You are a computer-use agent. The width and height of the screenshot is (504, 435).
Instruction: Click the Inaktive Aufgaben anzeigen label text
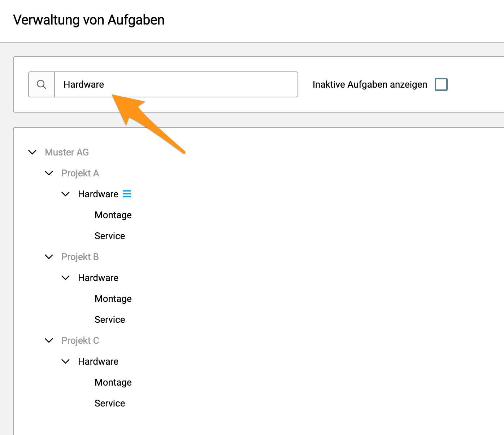click(x=370, y=84)
